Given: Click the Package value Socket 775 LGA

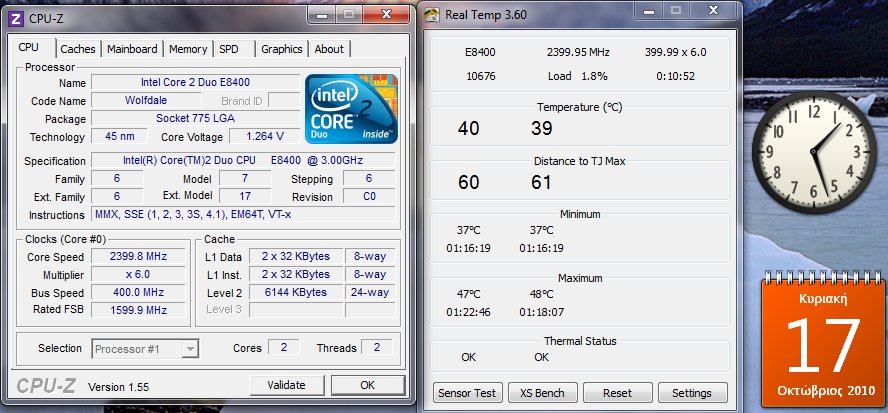Looking at the screenshot, I should (195, 118).
